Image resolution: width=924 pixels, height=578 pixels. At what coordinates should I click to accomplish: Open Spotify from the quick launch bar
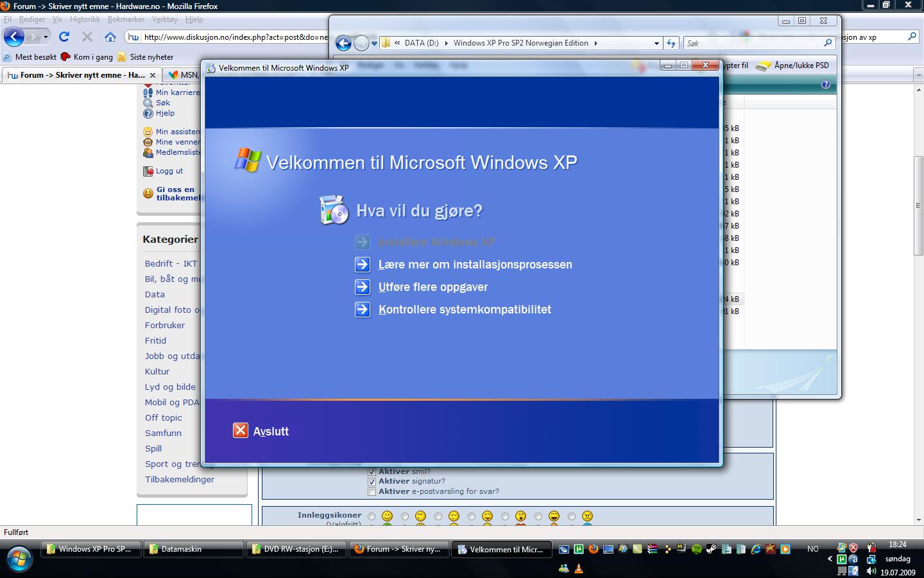(x=697, y=549)
